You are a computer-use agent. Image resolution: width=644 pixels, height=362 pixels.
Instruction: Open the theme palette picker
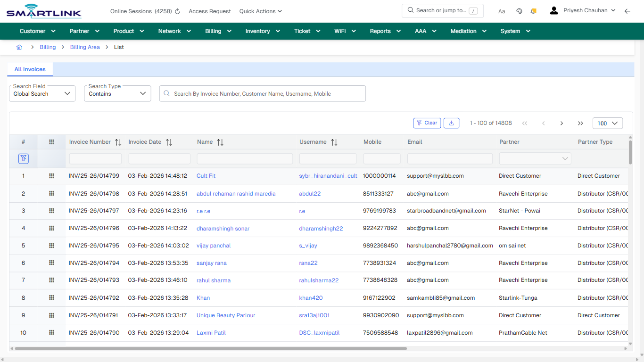point(519,11)
